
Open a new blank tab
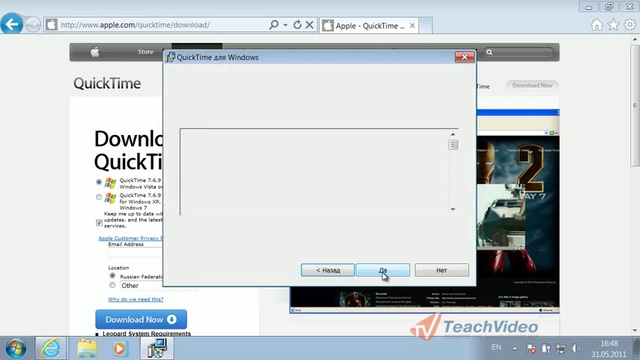coord(425,26)
